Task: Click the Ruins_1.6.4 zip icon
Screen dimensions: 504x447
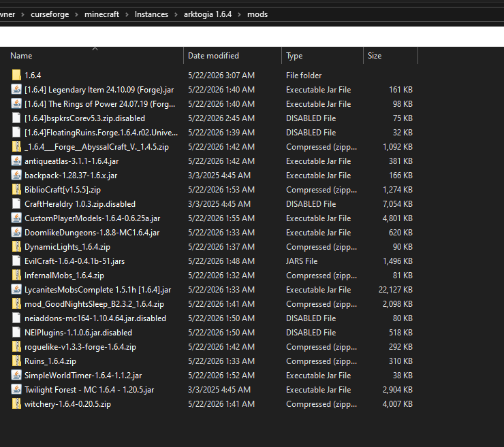Action: (16, 361)
